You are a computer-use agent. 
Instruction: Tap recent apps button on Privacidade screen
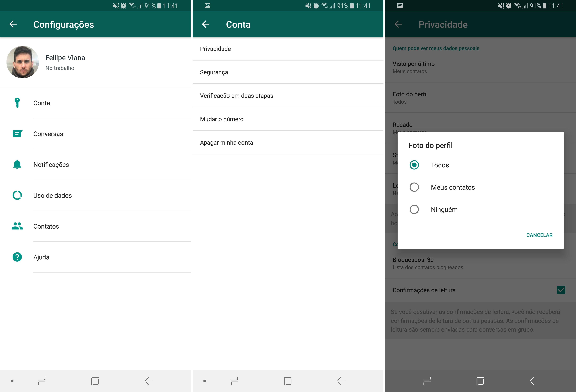tap(427, 381)
